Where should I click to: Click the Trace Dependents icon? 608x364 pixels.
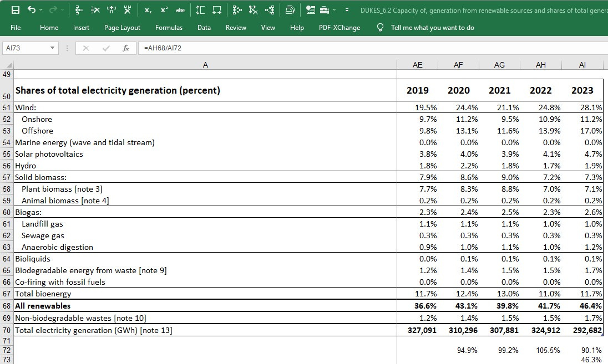pyautogui.click(x=270, y=10)
